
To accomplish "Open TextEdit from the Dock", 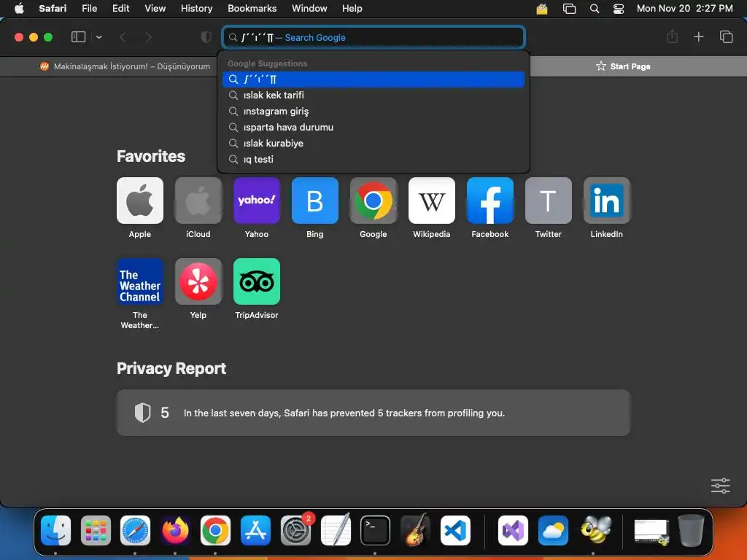I will [336, 530].
